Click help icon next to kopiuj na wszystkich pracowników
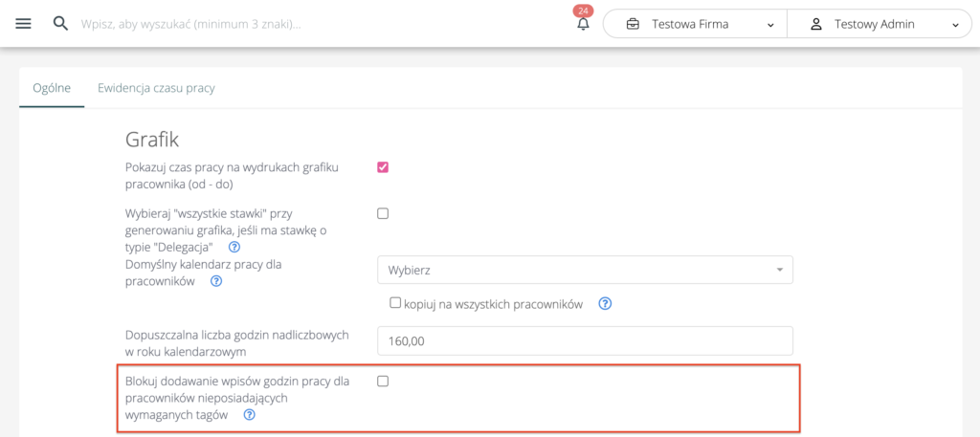The image size is (980, 437). 605,304
